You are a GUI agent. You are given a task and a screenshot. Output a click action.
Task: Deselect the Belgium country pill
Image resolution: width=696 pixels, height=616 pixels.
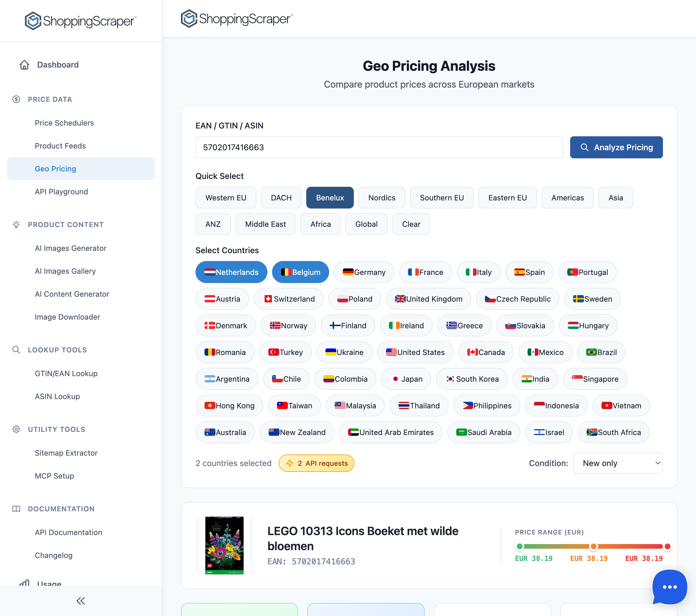pos(300,272)
